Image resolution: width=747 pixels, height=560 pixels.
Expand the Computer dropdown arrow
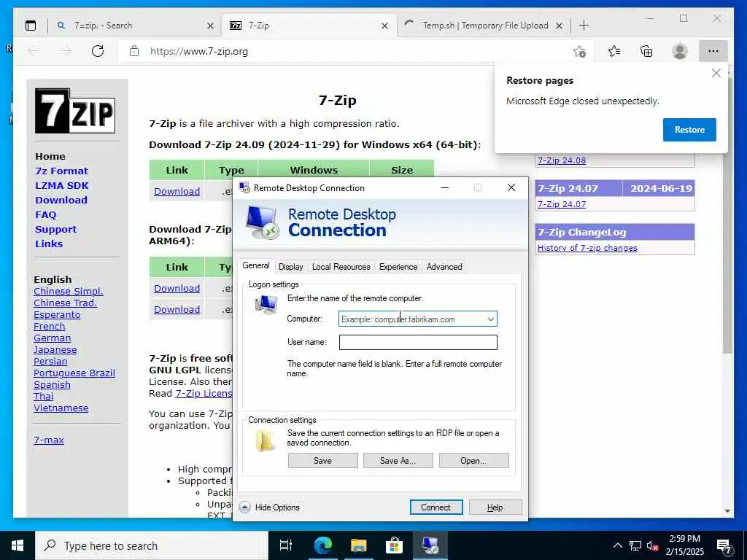point(491,319)
